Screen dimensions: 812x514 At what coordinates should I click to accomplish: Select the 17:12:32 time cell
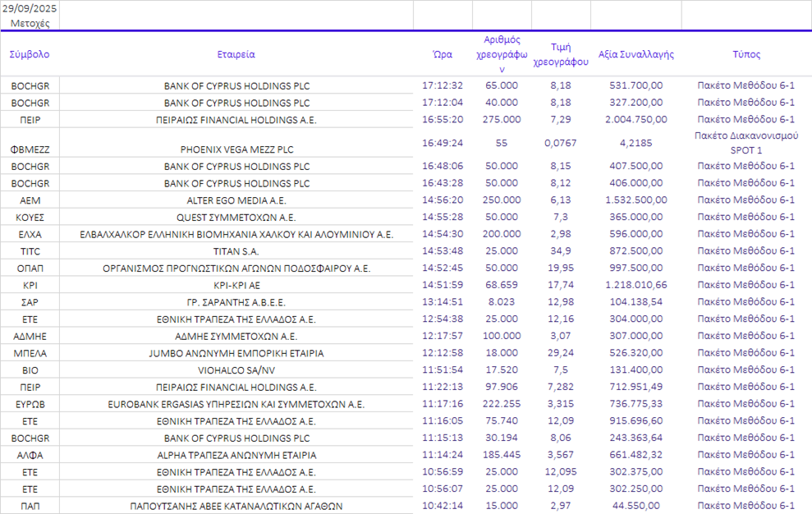(x=443, y=85)
